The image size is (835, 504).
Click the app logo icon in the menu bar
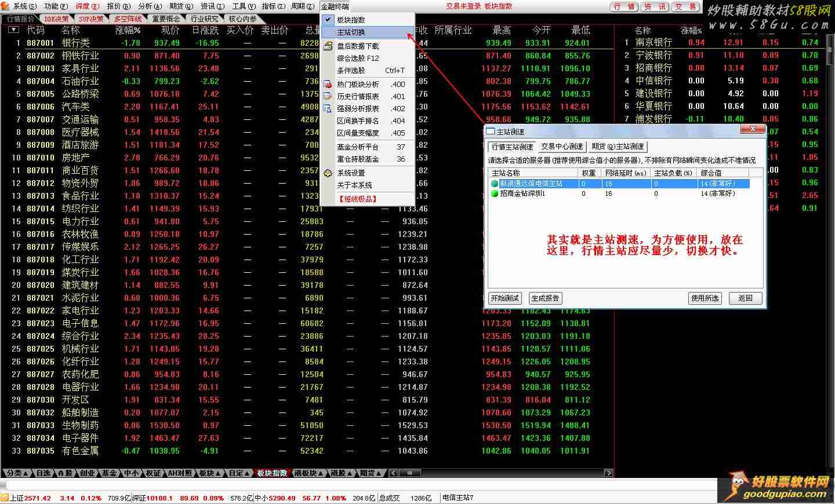point(5,6)
